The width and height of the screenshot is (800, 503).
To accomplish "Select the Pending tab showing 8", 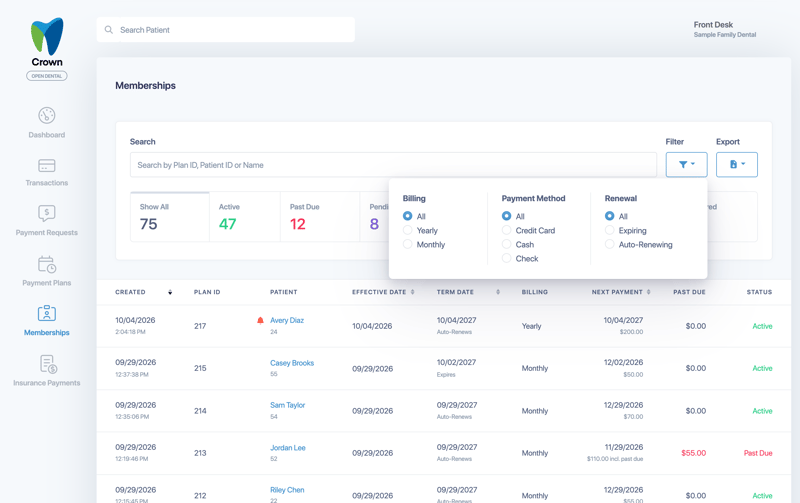I will point(374,216).
